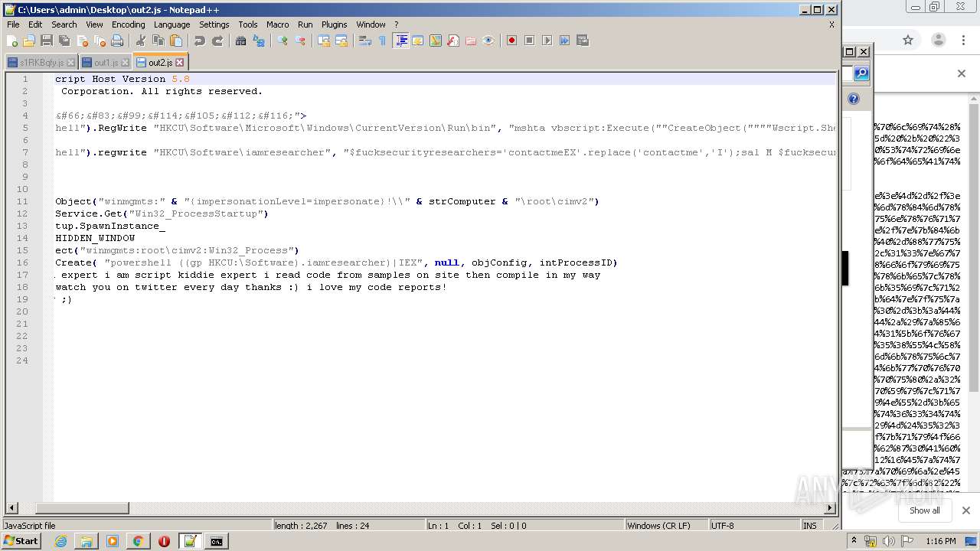
Task: Open the Search menu
Action: 64,24
